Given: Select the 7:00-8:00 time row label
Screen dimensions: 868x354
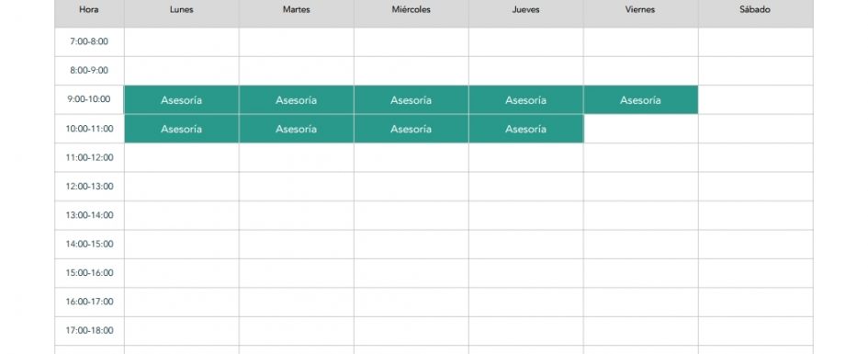Looking at the screenshot, I should [x=89, y=42].
